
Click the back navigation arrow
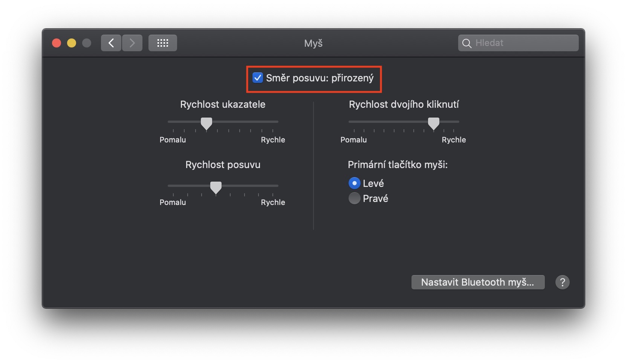111,43
